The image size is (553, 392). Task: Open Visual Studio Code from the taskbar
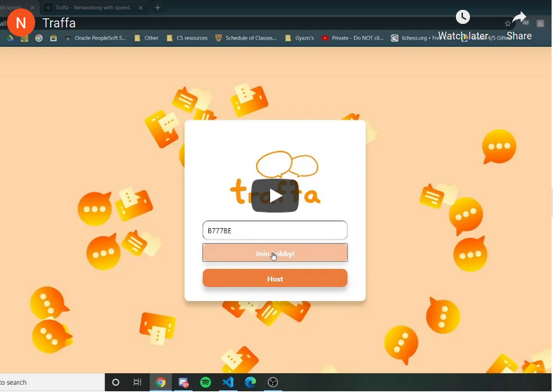[x=228, y=382]
